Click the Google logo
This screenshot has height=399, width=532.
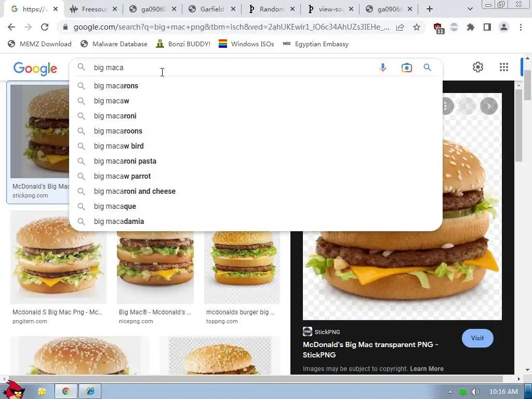click(35, 69)
